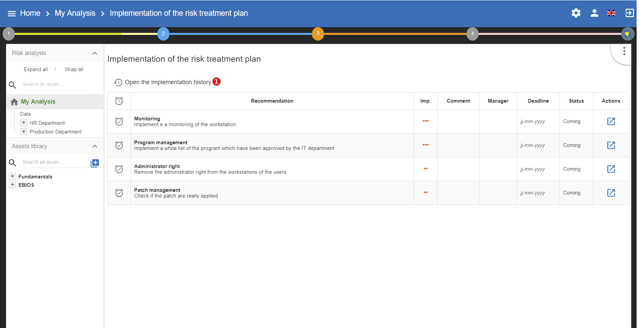Collapse the Risk analysis panel
Screen dimensions: 644x328
tap(95, 53)
